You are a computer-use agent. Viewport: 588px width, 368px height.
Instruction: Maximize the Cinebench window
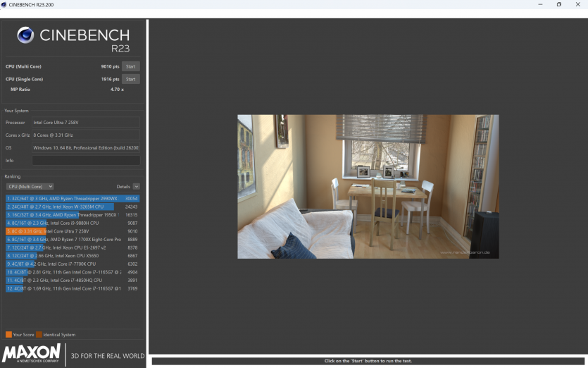[x=558, y=5]
